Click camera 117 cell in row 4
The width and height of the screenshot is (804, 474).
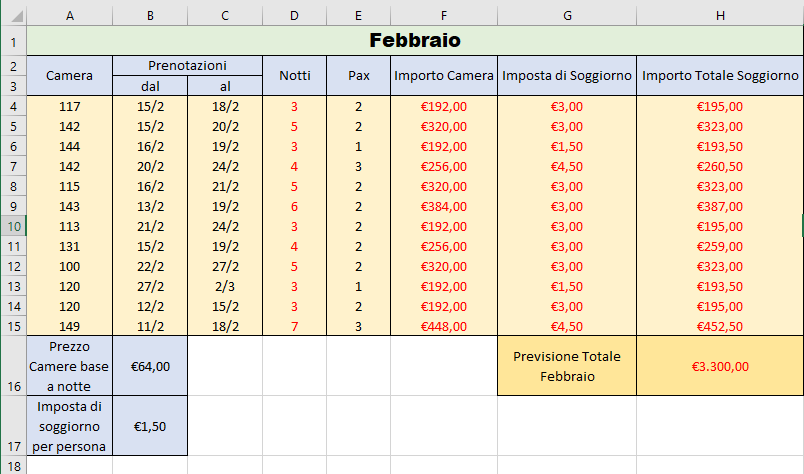coord(69,106)
